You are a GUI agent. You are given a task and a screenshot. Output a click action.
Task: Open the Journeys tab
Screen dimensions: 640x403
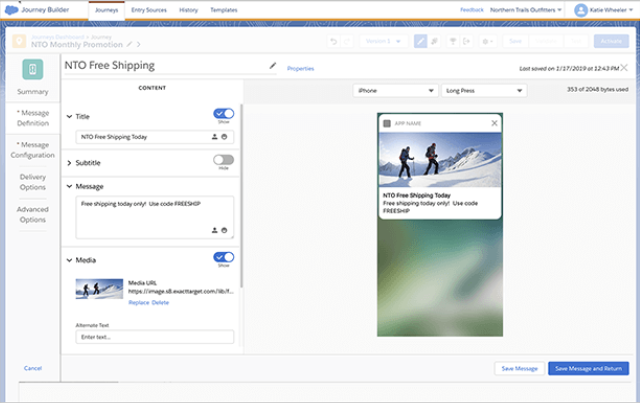(107, 10)
